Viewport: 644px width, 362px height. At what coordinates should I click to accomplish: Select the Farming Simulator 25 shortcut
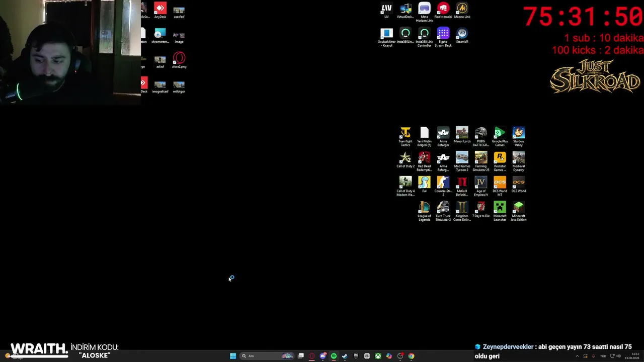click(481, 162)
